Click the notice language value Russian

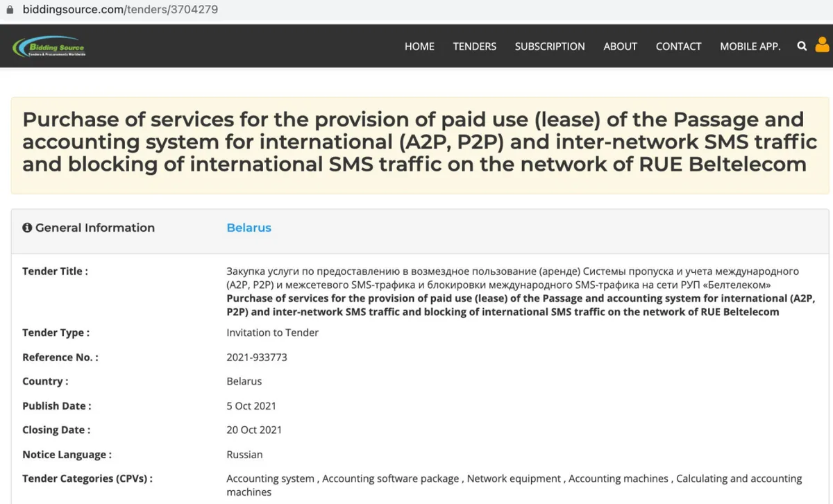coord(244,455)
